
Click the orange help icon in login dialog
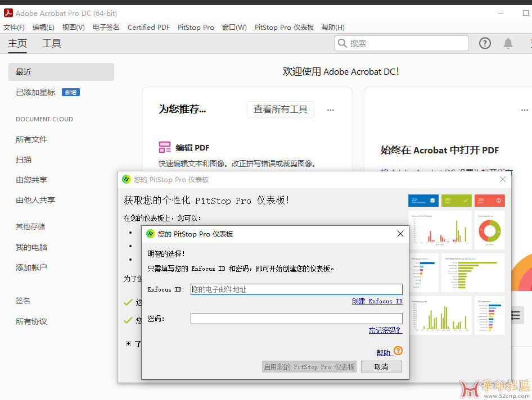398,351
